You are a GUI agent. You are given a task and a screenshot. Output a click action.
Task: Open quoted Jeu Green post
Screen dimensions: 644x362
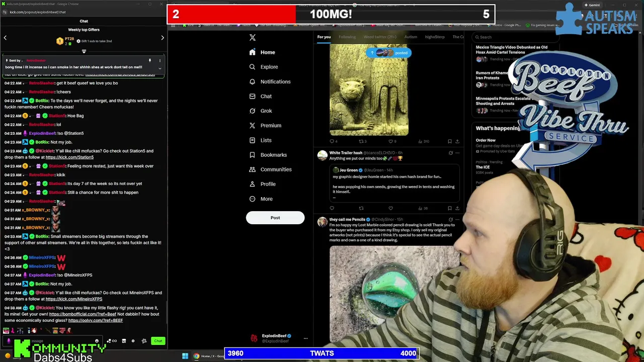pos(394,183)
